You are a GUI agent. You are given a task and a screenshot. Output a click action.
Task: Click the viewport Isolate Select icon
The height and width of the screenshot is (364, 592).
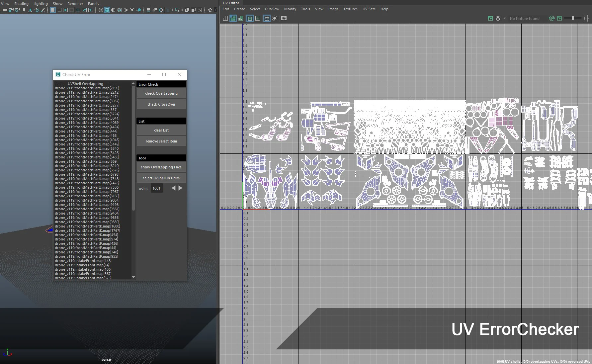177,10
